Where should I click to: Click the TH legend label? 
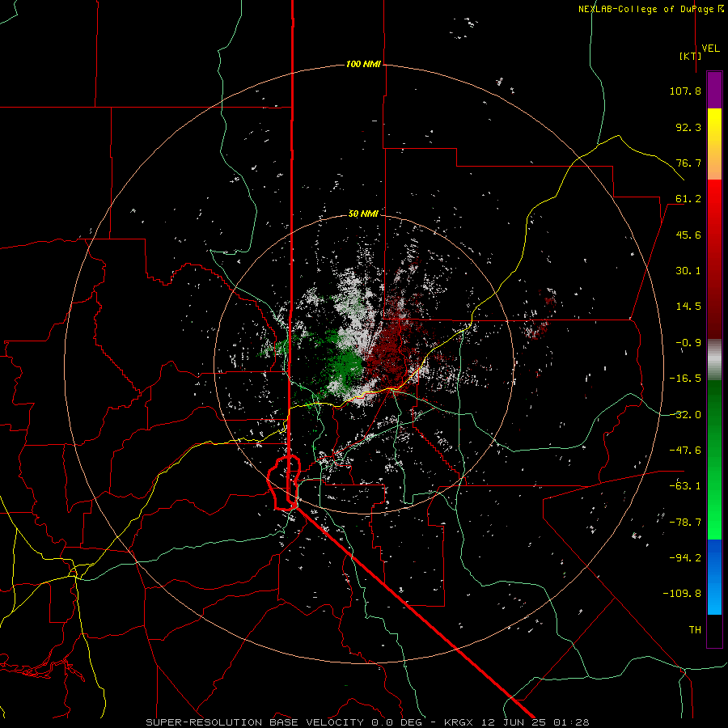tap(695, 630)
